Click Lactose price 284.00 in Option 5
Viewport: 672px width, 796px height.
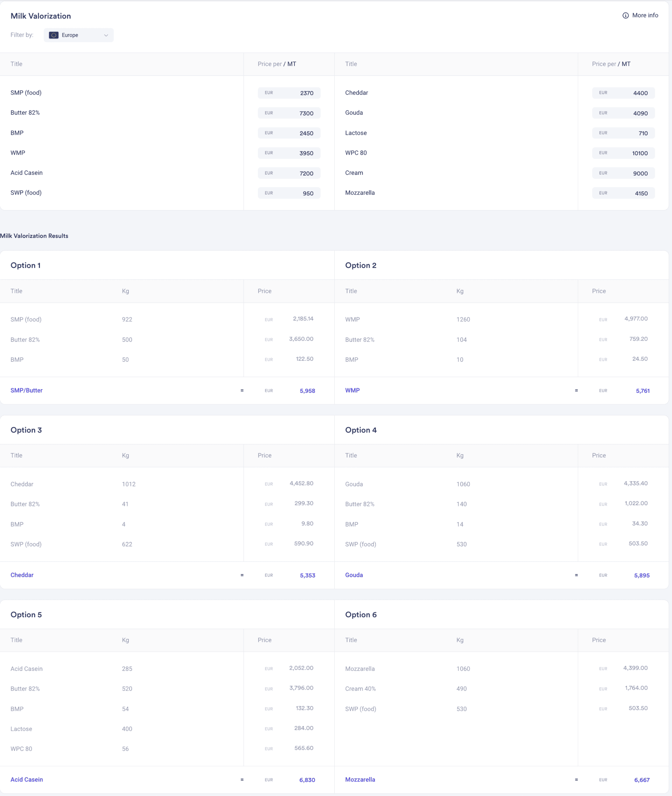[x=303, y=728]
